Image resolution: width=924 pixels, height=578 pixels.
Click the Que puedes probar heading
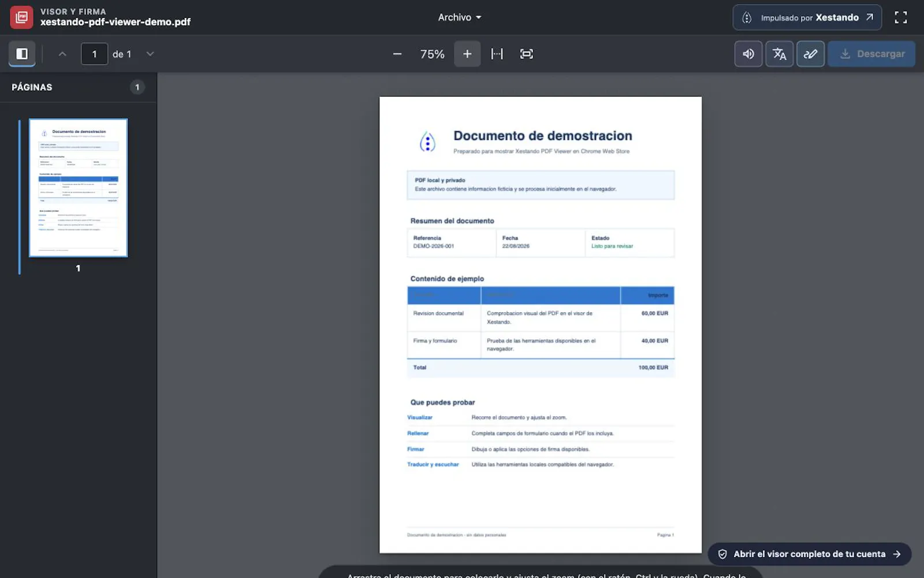[x=442, y=402]
